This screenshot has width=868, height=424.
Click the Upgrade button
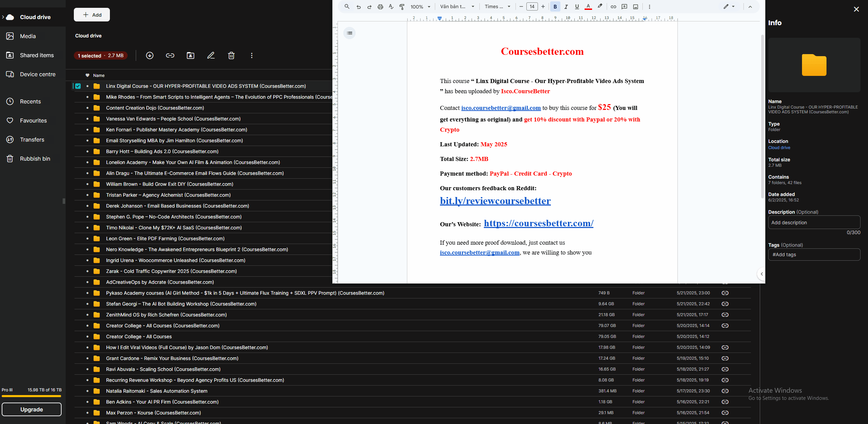click(x=32, y=409)
